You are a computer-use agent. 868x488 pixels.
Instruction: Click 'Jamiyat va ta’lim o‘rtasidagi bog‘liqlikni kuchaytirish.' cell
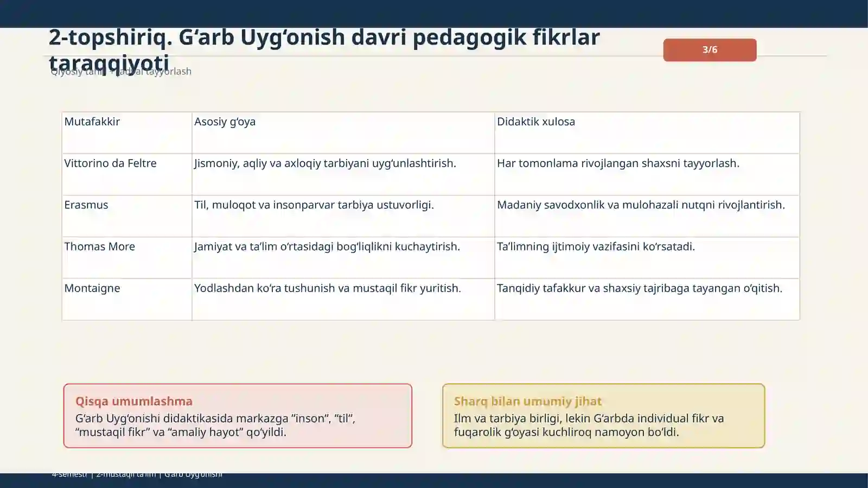click(x=343, y=258)
